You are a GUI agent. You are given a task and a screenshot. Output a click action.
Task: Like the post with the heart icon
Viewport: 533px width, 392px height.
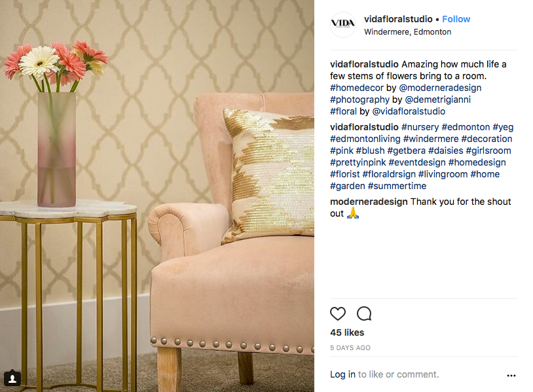tap(337, 313)
